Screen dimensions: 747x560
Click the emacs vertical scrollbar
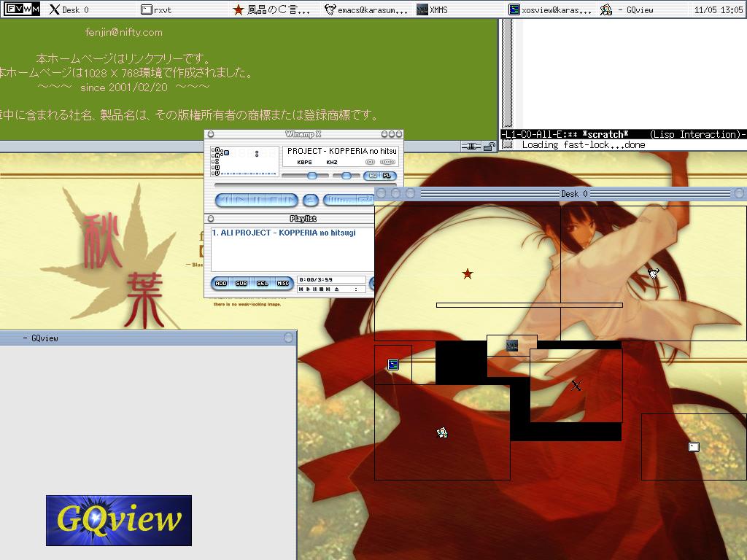pos(508,73)
